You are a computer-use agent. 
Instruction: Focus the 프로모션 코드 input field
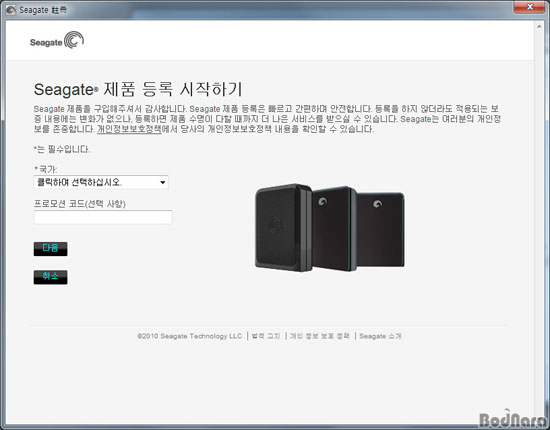103,217
